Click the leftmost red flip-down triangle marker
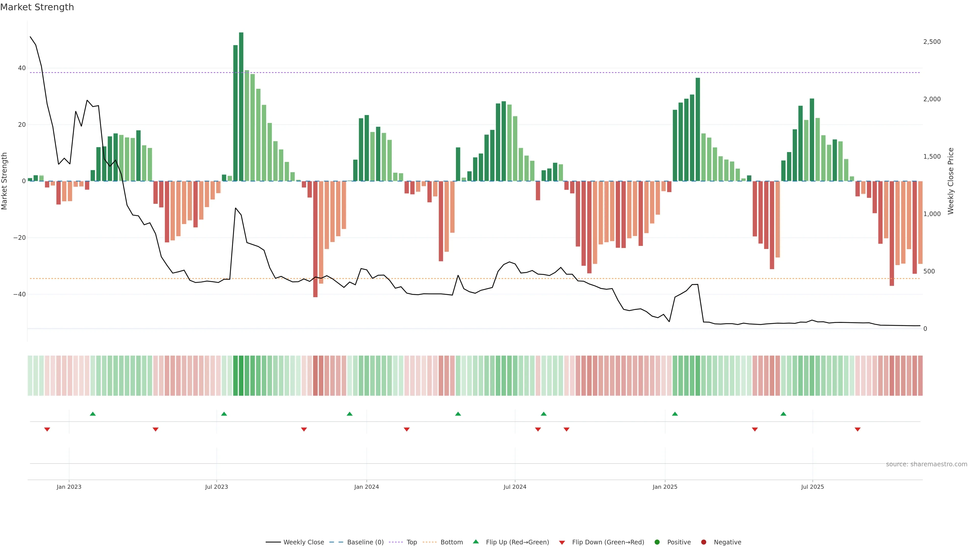The height and width of the screenshot is (551, 980). click(x=47, y=429)
